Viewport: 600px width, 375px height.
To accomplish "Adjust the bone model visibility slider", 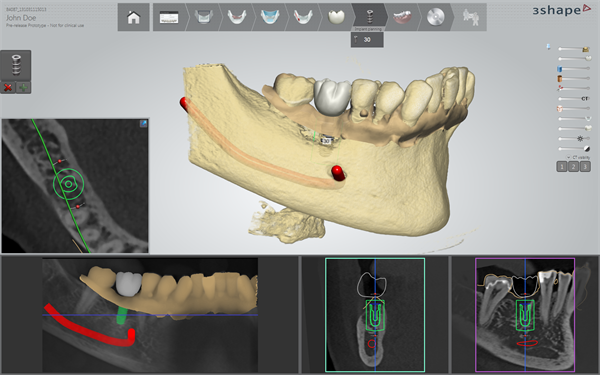I will 574,49.
